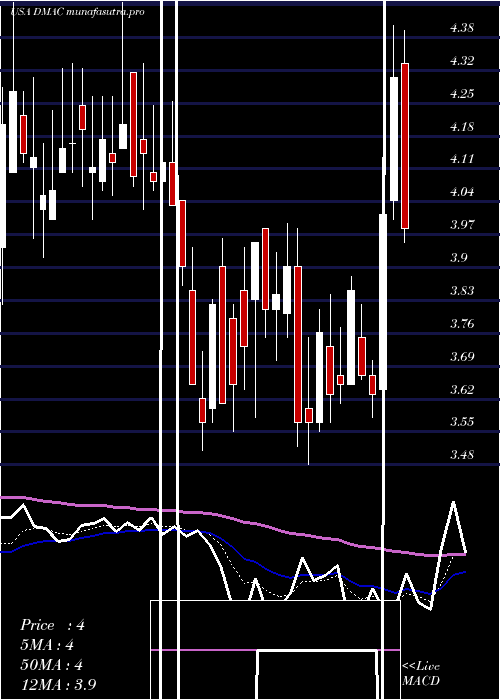This screenshot has height=700, width=500.
Task: Click the USA DMAC munafasutra.pro title
Action: click(x=77, y=12)
